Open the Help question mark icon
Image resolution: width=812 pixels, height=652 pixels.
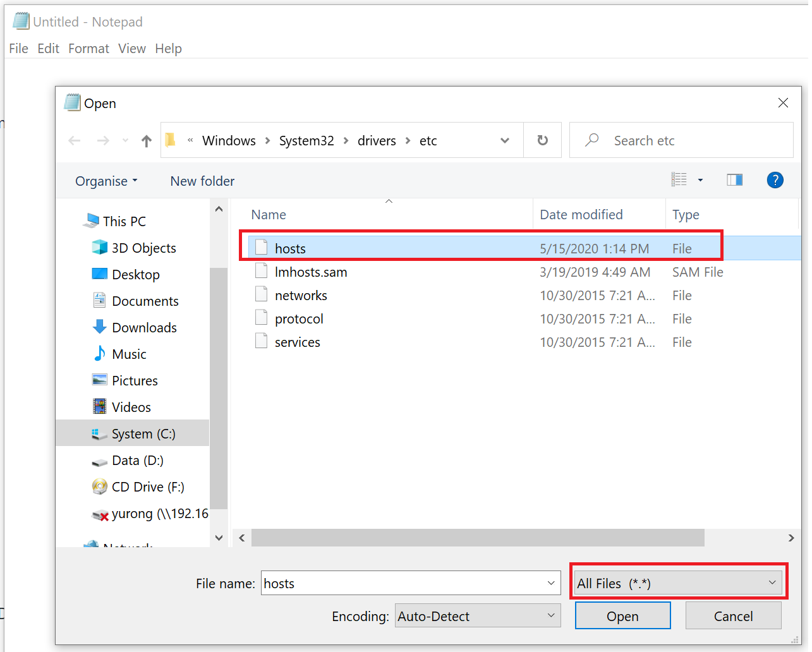(775, 181)
